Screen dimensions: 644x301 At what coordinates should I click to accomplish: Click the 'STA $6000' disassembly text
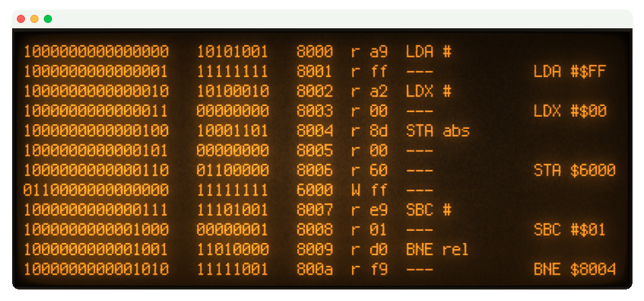[x=575, y=170]
